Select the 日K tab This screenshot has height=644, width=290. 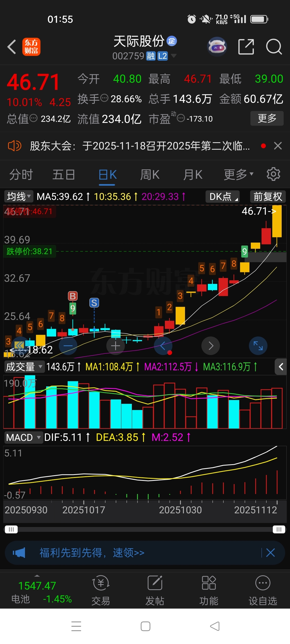point(107,175)
